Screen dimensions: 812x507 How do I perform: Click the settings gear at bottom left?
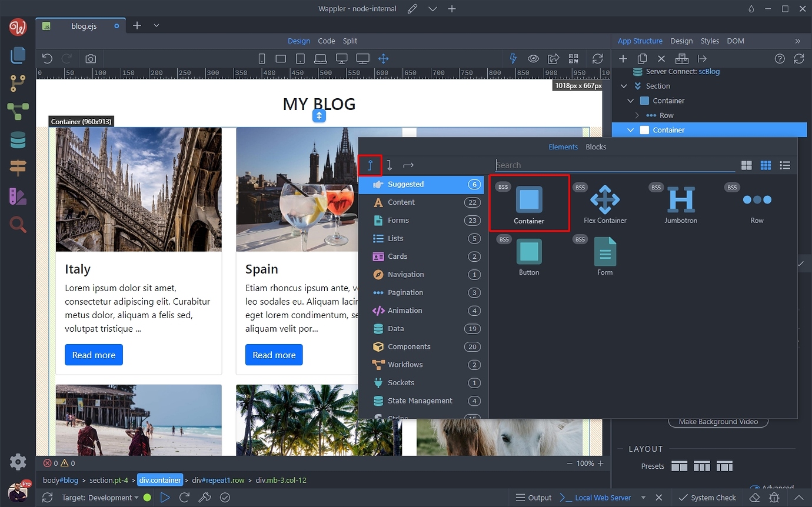point(18,462)
